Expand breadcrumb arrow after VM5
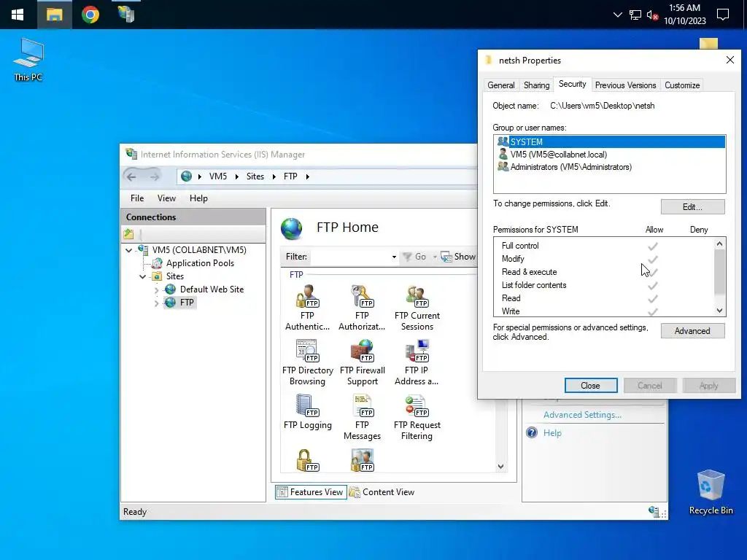The width and height of the screenshot is (747, 560). [237, 176]
